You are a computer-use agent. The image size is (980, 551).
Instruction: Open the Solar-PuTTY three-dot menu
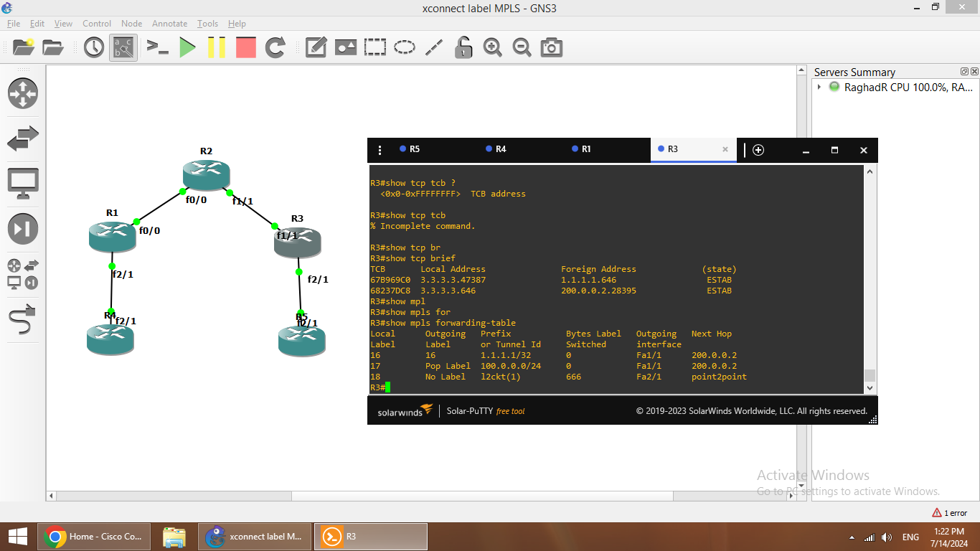380,150
